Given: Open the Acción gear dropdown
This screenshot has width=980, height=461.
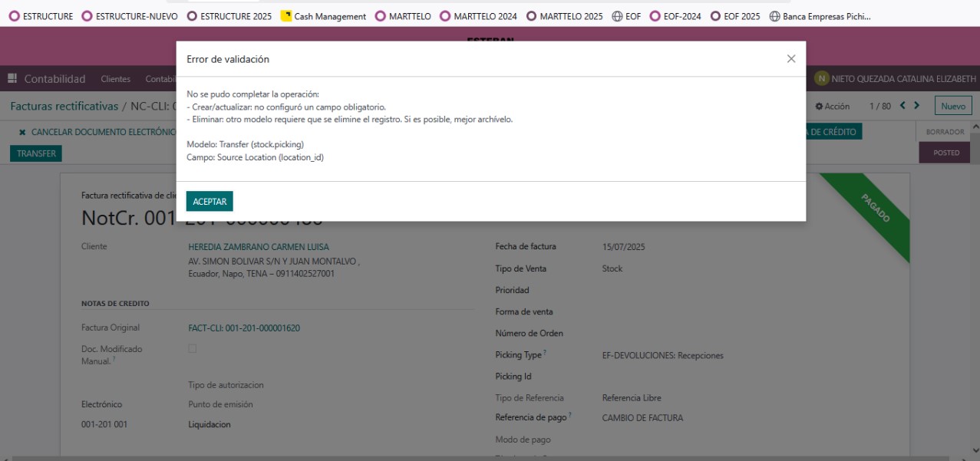Looking at the screenshot, I should tap(832, 106).
